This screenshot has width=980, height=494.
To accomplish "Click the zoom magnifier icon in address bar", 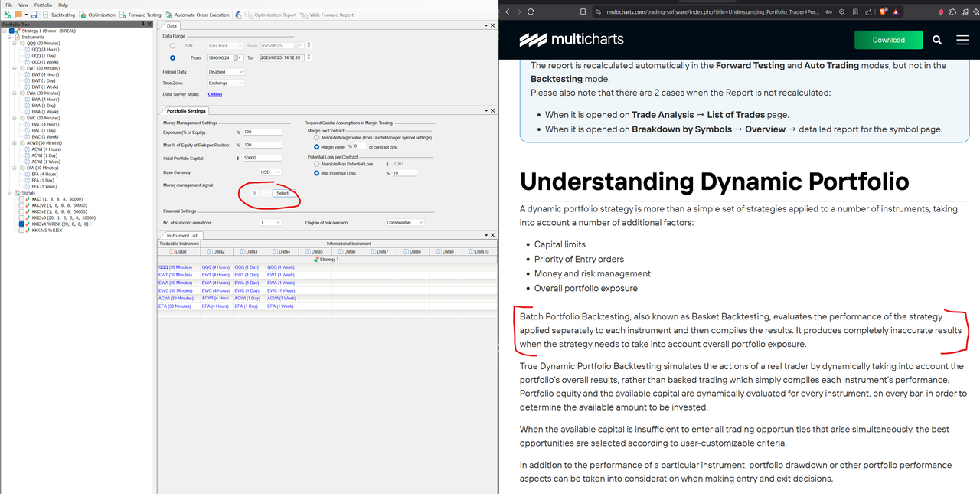I will [x=841, y=11].
